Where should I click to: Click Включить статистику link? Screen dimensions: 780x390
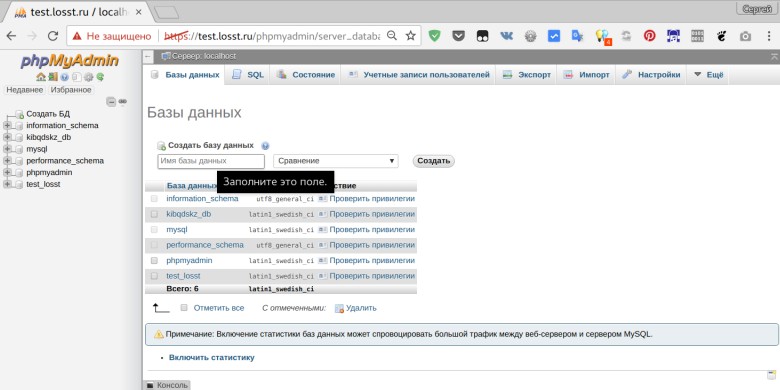tap(211, 358)
